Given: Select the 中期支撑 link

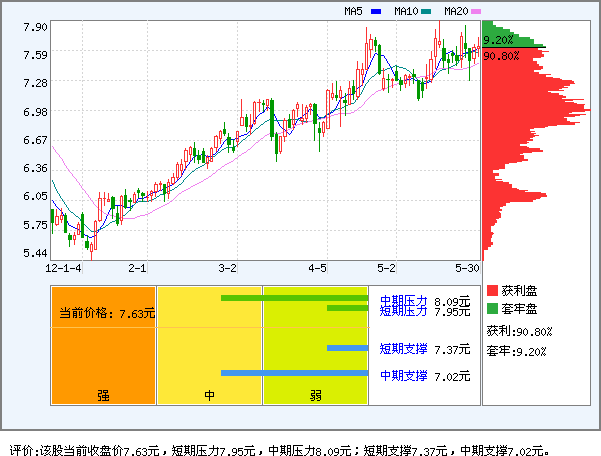Looking at the screenshot, I should pos(403,375).
